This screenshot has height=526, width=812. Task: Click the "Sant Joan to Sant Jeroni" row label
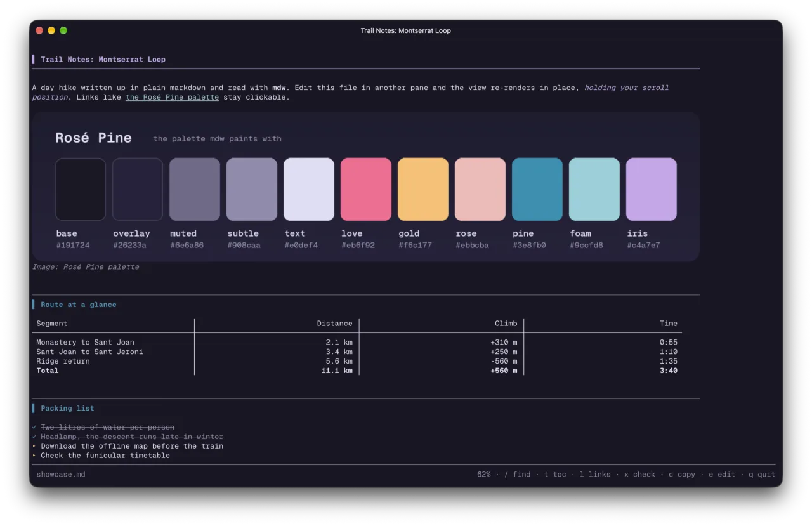(x=89, y=352)
